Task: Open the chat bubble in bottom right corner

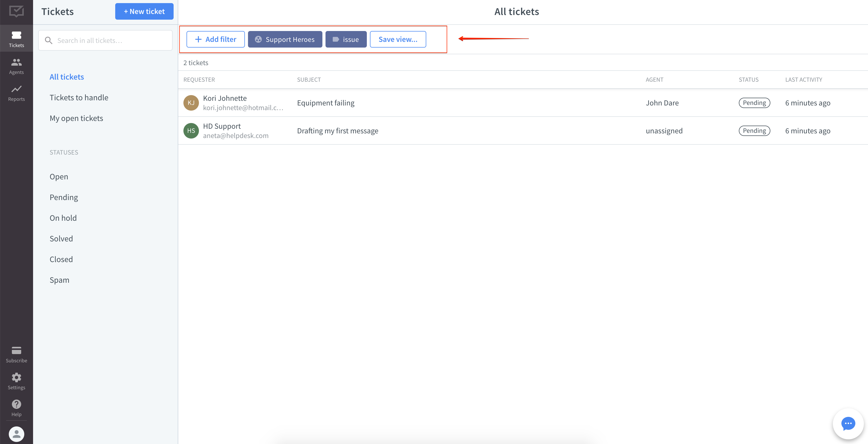Action: click(x=848, y=424)
